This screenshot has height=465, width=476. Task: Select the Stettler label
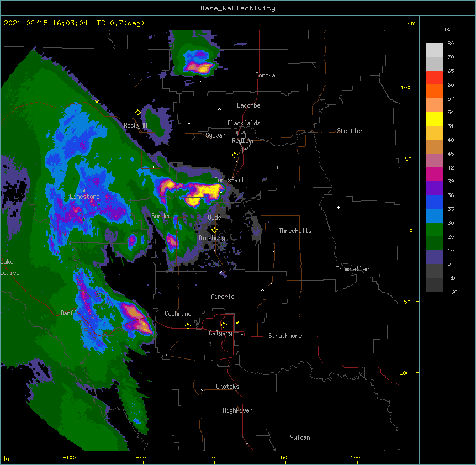tap(350, 131)
